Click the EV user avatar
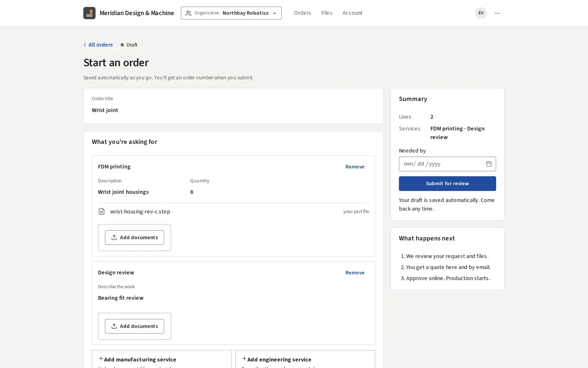588x368 pixels. (481, 13)
